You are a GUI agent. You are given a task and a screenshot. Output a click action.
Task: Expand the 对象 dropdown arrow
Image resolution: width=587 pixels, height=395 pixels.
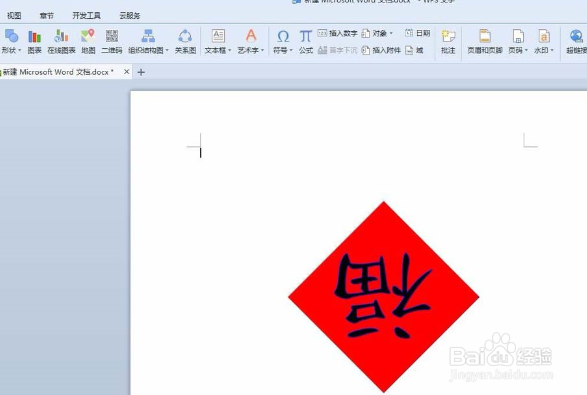click(x=391, y=33)
